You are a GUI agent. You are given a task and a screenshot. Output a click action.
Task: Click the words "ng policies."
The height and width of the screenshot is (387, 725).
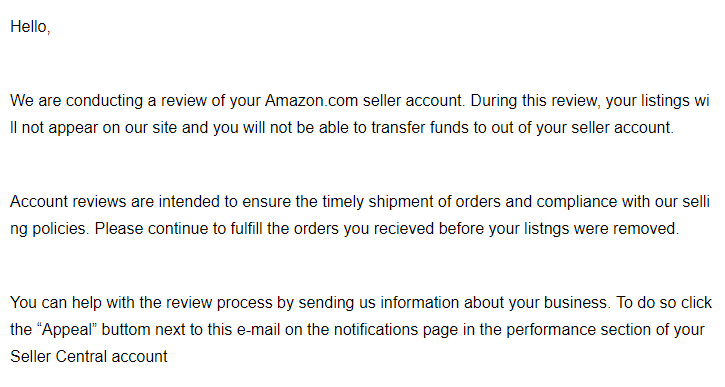tap(50, 229)
